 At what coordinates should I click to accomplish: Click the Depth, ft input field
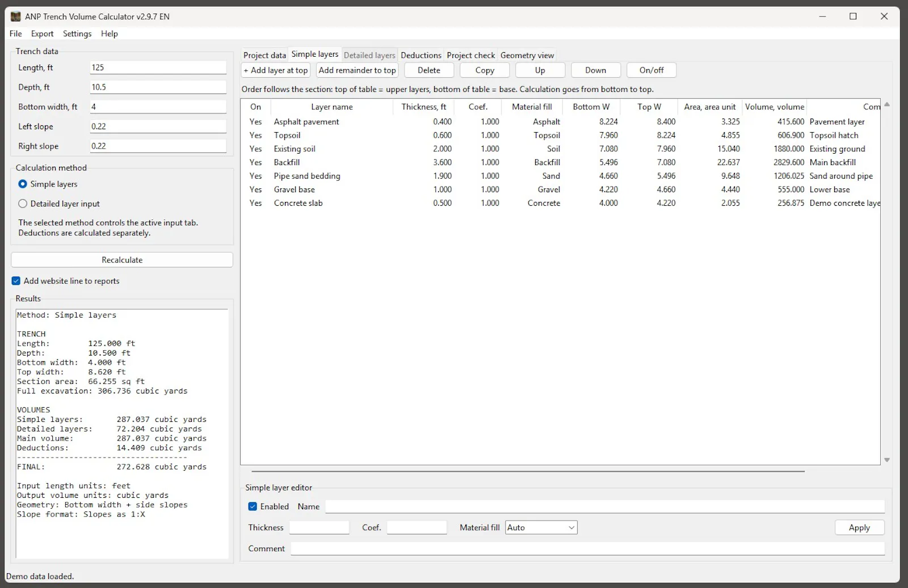click(158, 87)
